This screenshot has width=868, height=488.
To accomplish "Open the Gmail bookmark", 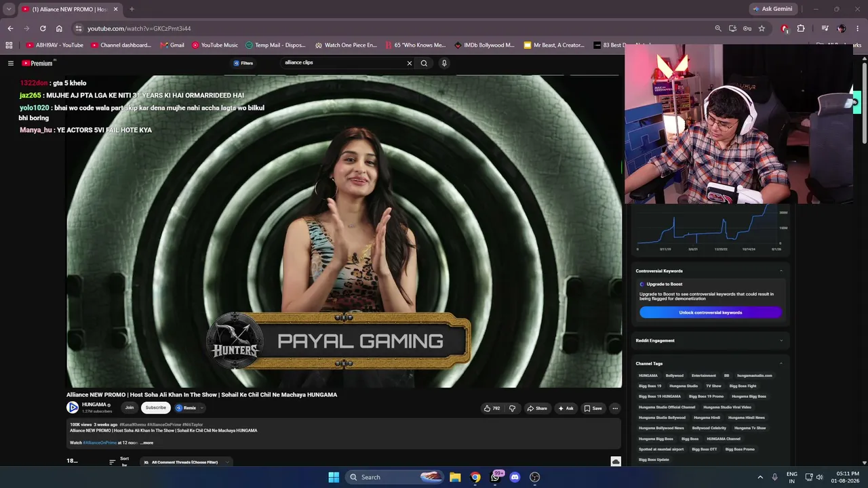I will [x=172, y=45].
